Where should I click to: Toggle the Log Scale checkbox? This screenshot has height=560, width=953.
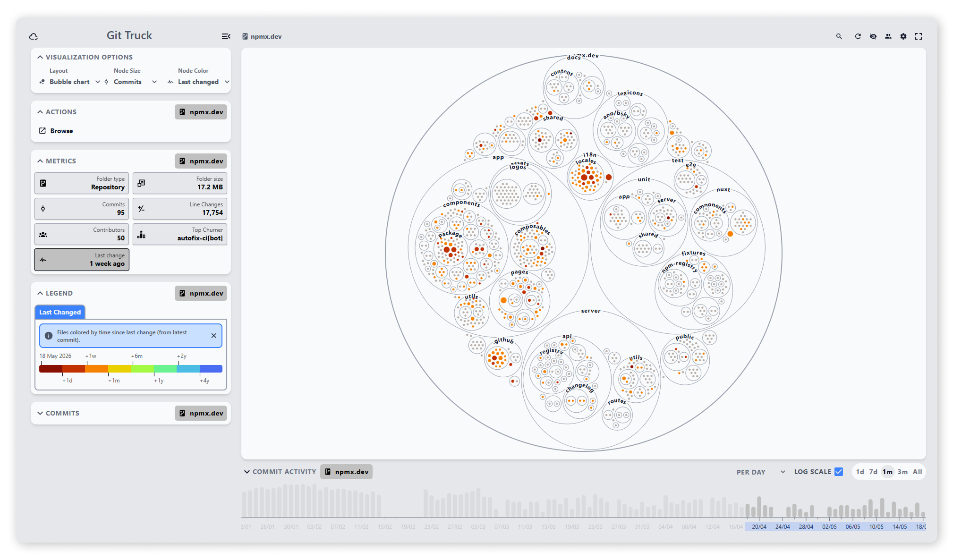point(839,472)
